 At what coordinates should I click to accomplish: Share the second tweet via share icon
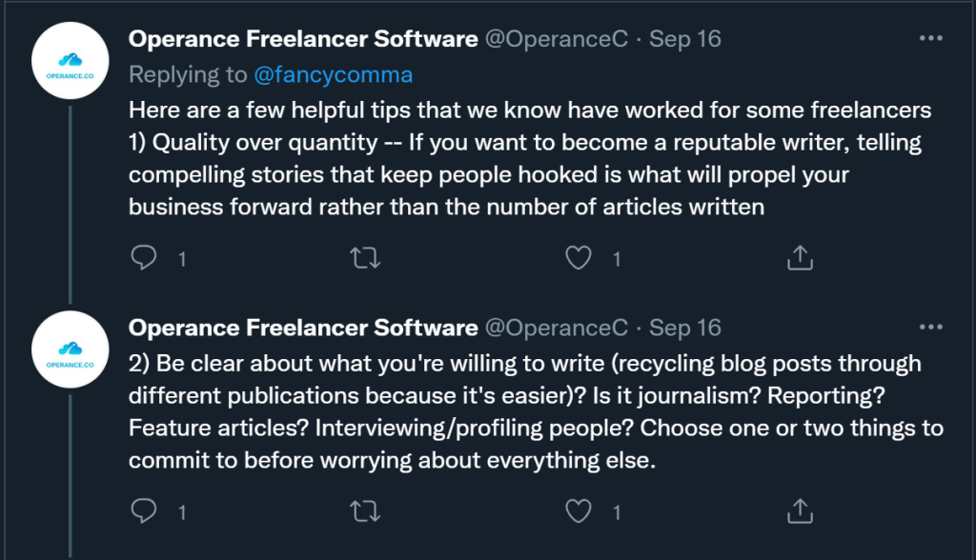pos(799,511)
